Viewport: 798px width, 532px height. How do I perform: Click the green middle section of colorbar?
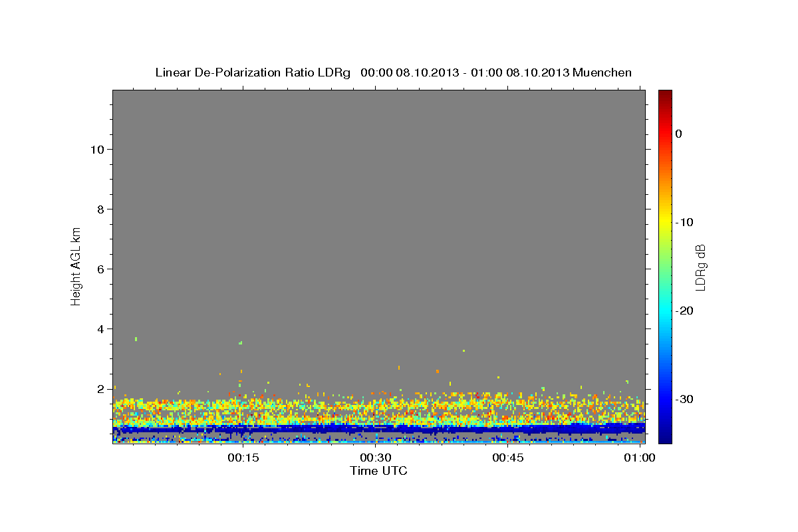665,266
